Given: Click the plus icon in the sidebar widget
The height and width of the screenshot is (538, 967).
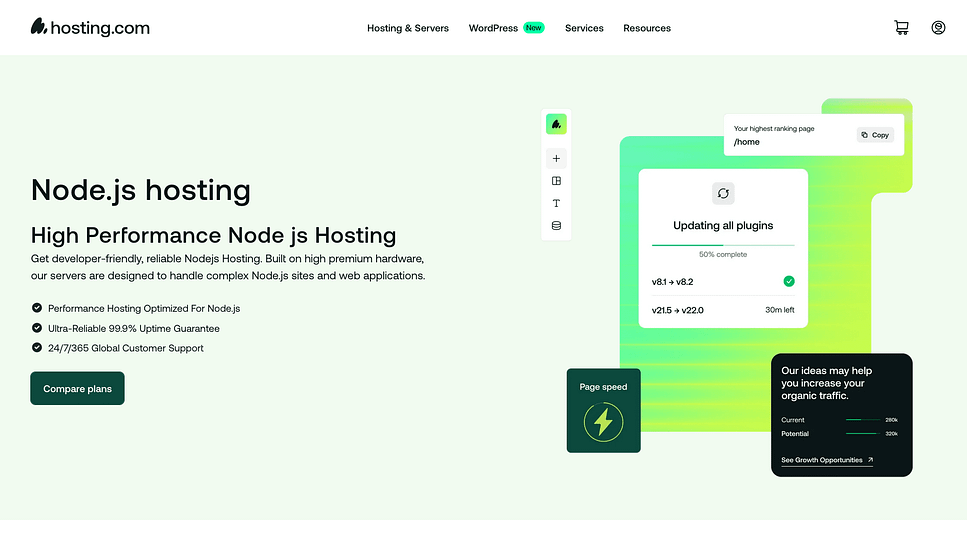Looking at the screenshot, I should pyautogui.click(x=556, y=158).
